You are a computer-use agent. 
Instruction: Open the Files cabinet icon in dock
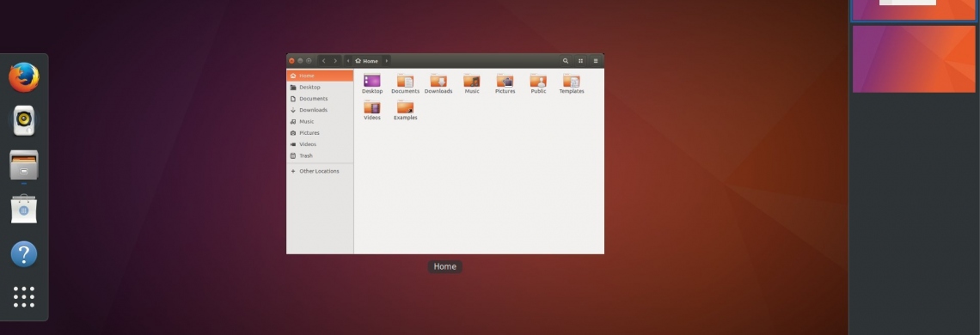[24, 165]
